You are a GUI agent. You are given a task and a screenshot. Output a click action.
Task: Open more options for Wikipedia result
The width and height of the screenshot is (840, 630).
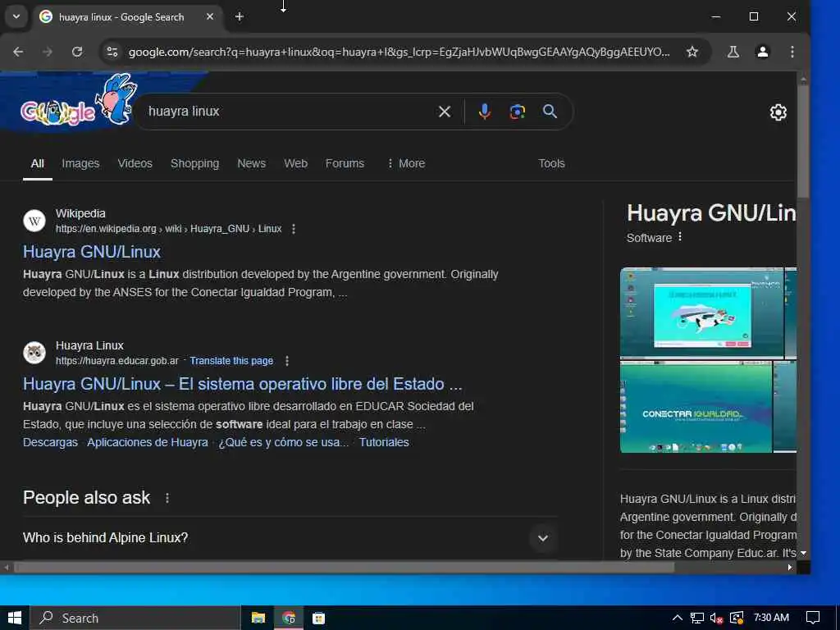tap(294, 229)
